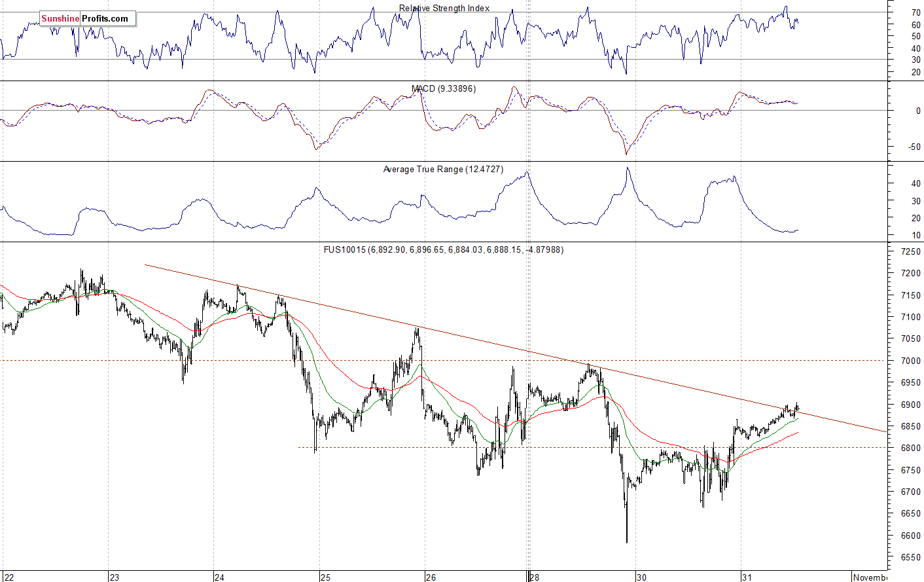Click the November label on time axis
This screenshot has width=924, height=582.
[870, 577]
